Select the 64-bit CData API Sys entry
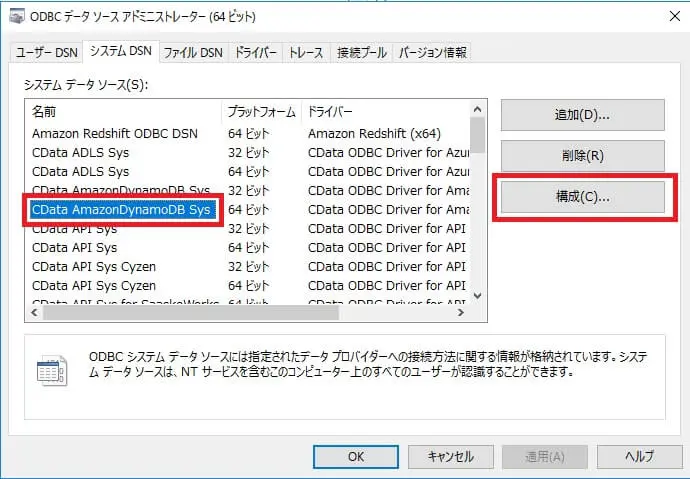 [248, 248]
